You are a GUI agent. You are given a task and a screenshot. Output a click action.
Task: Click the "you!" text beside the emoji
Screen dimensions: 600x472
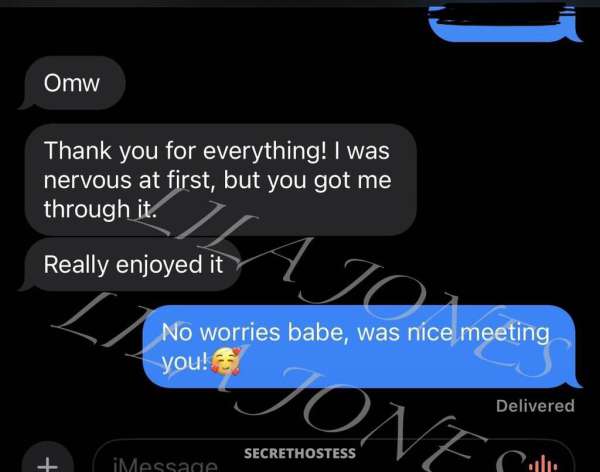pos(184,362)
